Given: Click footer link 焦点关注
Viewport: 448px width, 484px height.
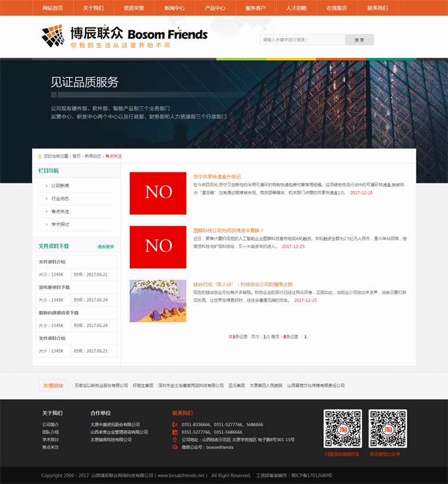Looking at the screenshot, I should [x=50, y=447].
